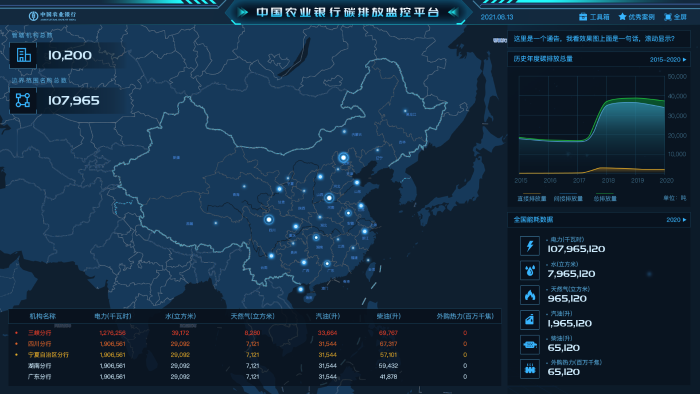This screenshot has width=700, height=394.
Task: Click the 机构名称 column header
Action: tap(43, 316)
